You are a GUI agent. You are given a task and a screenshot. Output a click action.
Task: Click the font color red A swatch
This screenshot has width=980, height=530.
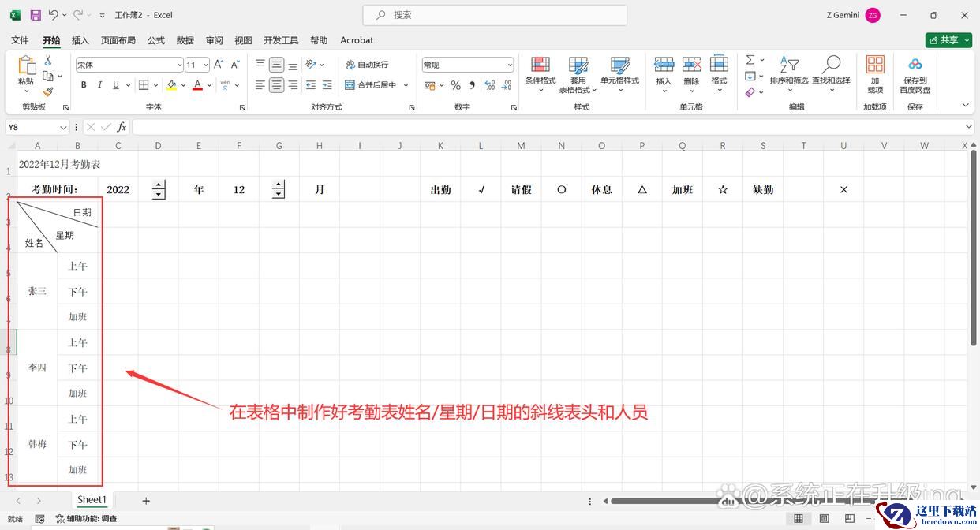[197, 85]
